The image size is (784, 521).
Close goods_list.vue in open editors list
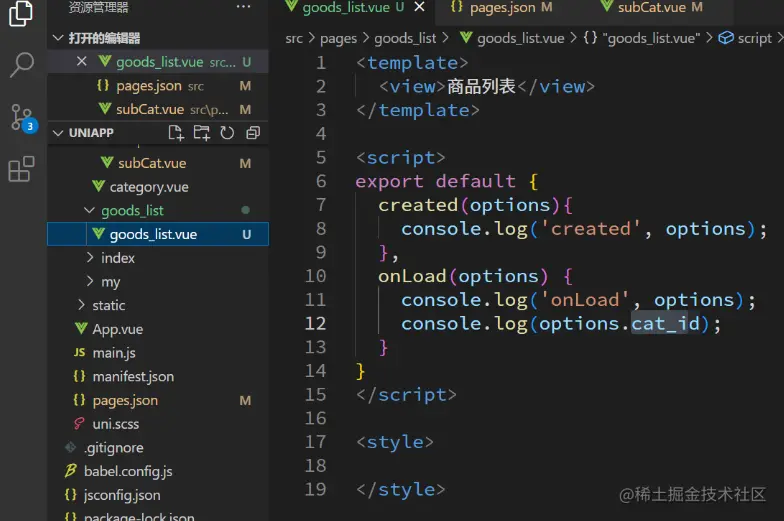[x=82, y=62]
